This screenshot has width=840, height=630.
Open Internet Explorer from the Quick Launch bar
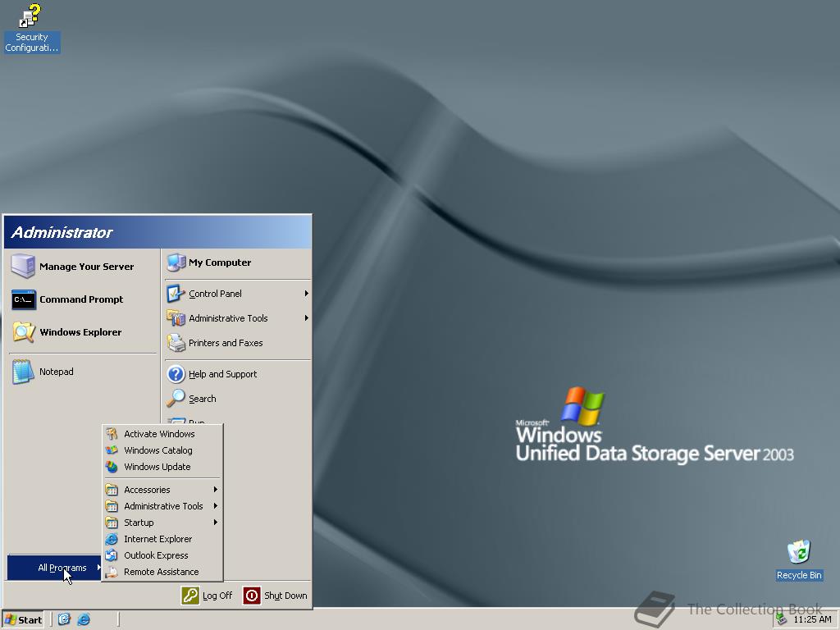point(83,619)
